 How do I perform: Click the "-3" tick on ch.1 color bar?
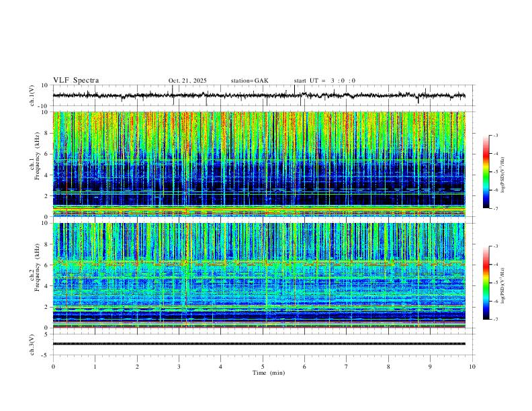pyautogui.click(x=495, y=135)
